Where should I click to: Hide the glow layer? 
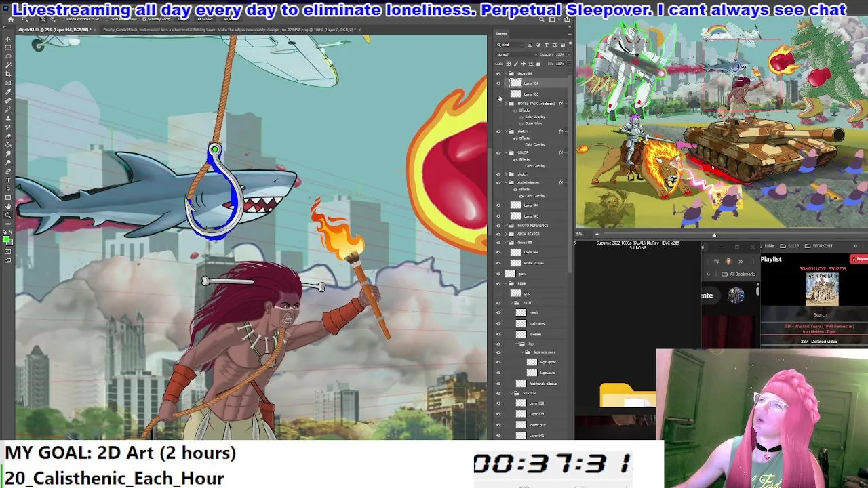click(498, 274)
